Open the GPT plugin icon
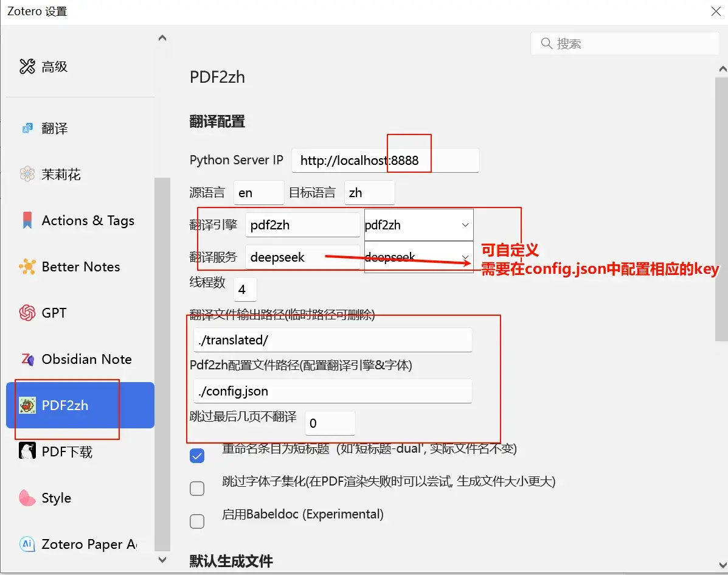This screenshot has height=575, width=728. (x=27, y=313)
